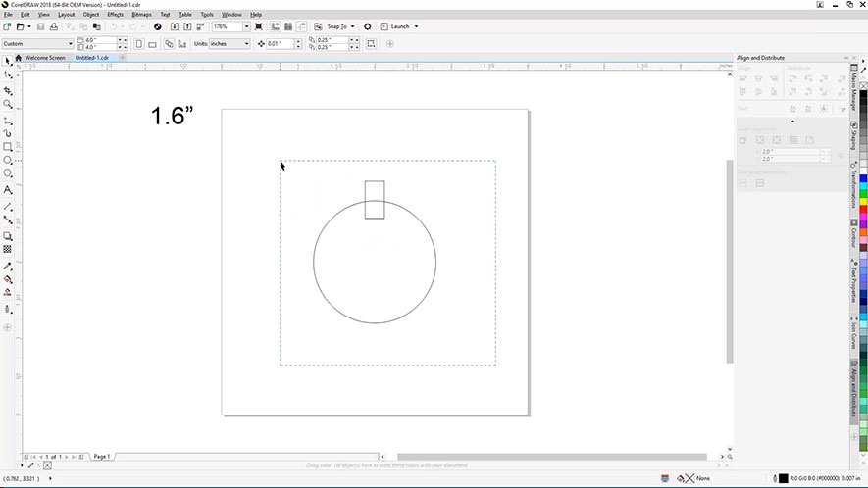Choose the Ellipse tool
Viewport: 868px width, 488px height.
tap(8, 160)
